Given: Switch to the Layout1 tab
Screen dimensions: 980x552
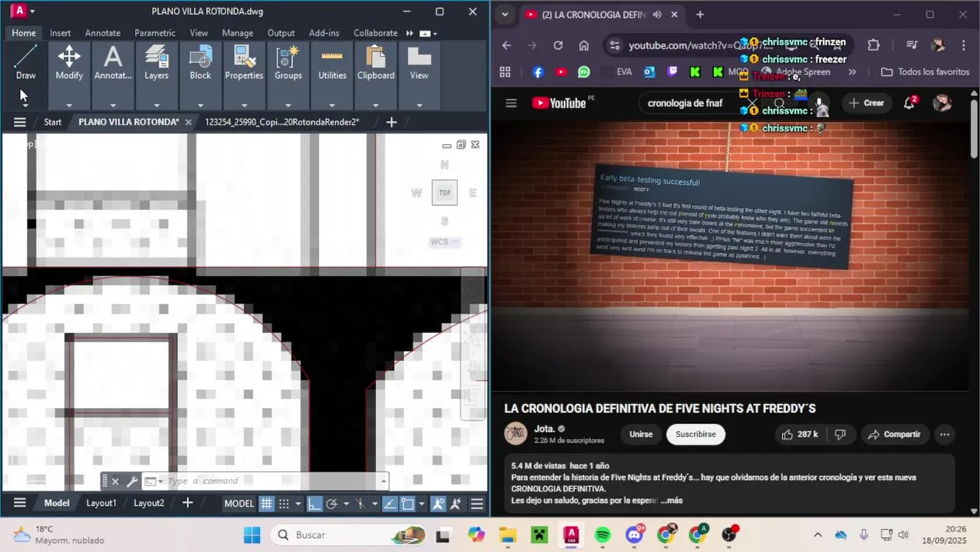Looking at the screenshot, I should pos(101,503).
